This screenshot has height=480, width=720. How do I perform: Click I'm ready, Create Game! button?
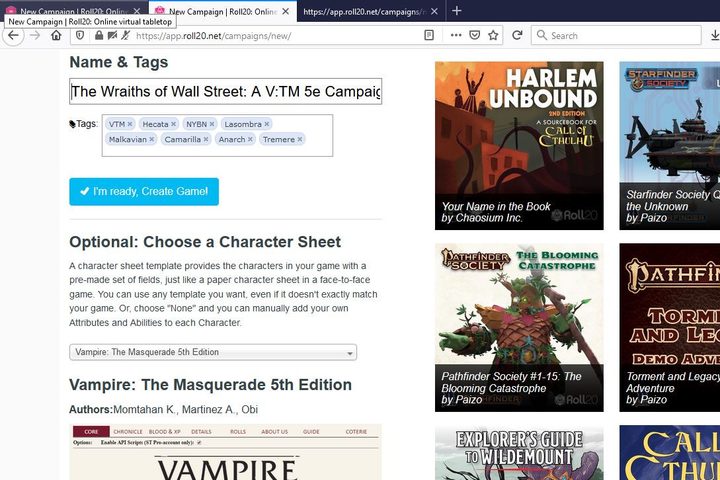coord(144,192)
